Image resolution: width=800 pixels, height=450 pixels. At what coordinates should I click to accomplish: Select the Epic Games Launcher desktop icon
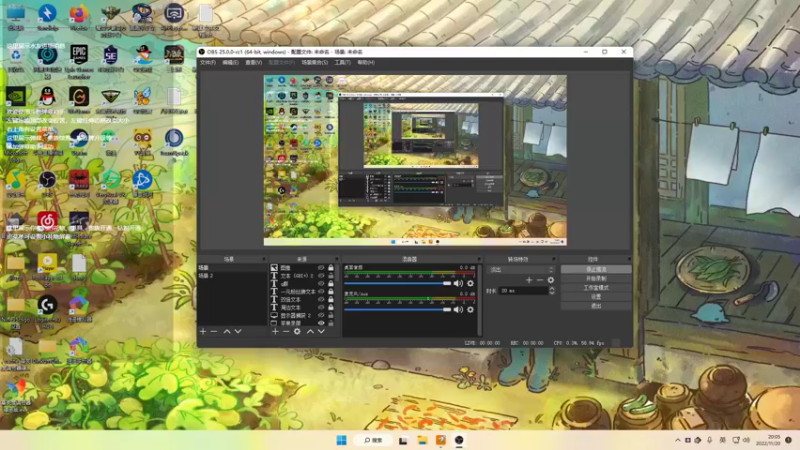pos(79,61)
